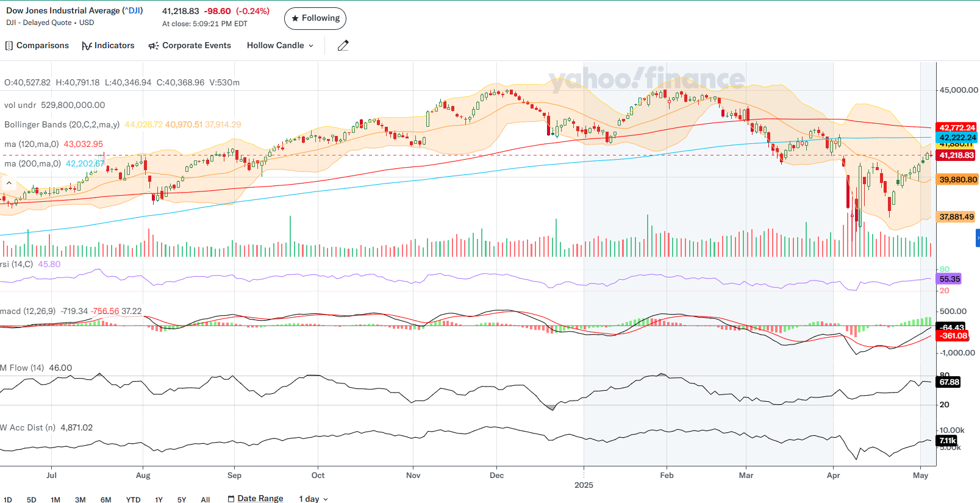The height and width of the screenshot is (503, 980).
Task: Select the 3M range tab
Action: 80,499
